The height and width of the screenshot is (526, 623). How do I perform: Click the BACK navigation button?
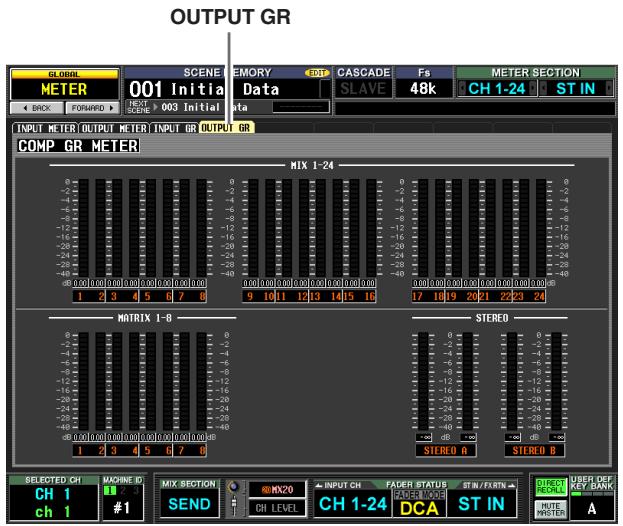(37, 108)
